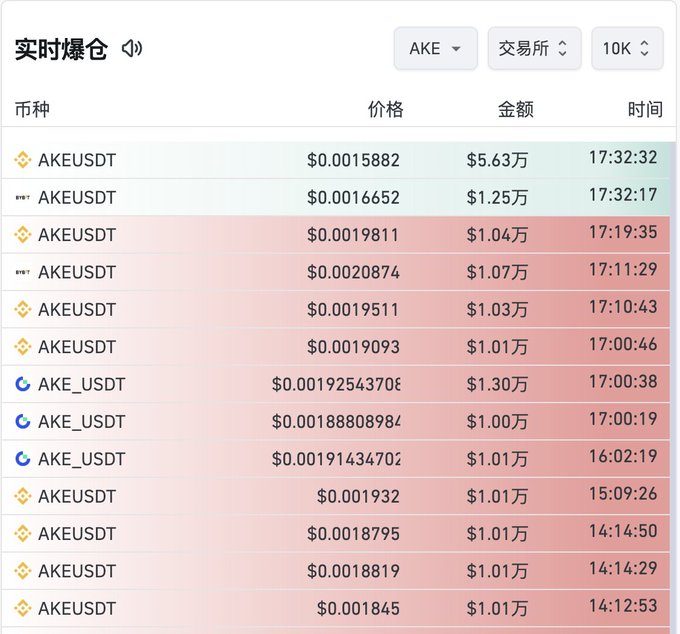The width and height of the screenshot is (680, 634).
Task: Open the 10K amount threshold selector
Action: pos(627,49)
